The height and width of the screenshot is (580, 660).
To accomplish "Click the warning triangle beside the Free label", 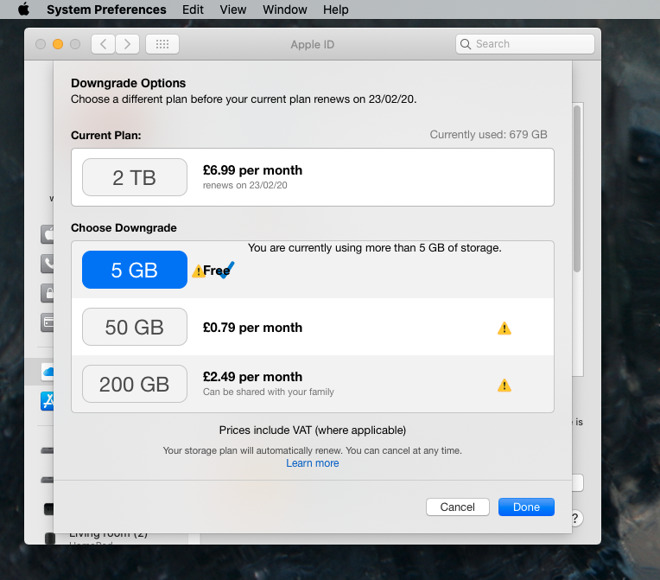I will [198, 271].
